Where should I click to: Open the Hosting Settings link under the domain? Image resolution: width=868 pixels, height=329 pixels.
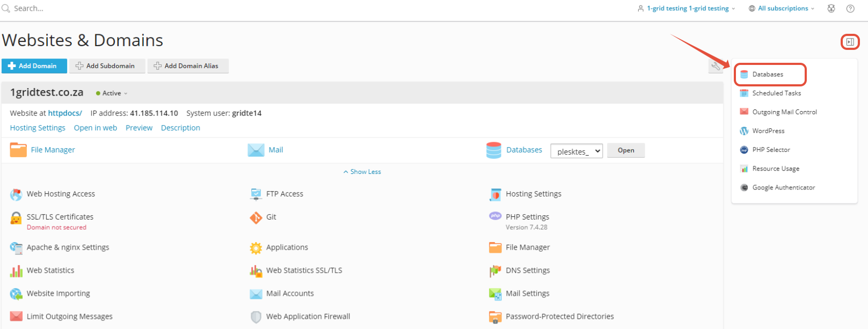(x=38, y=128)
